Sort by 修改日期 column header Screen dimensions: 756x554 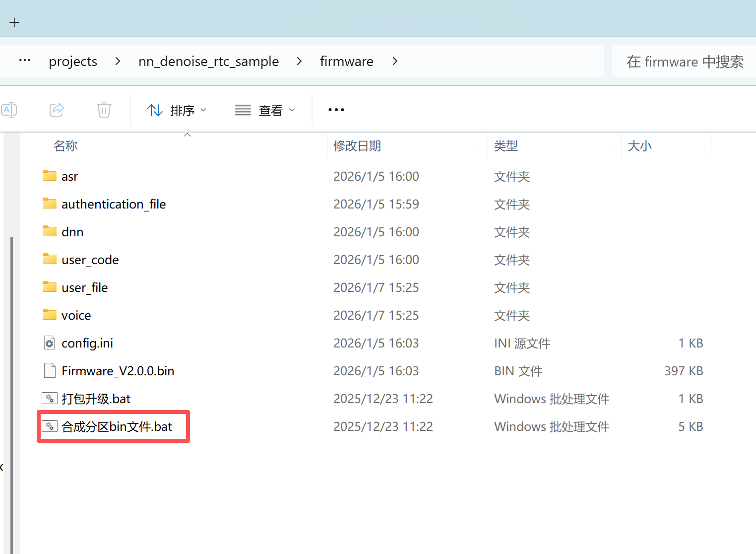coord(357,146)
